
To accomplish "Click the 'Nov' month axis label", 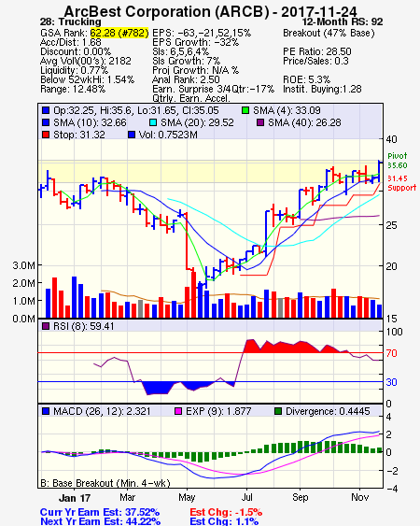I will [360, 497].
